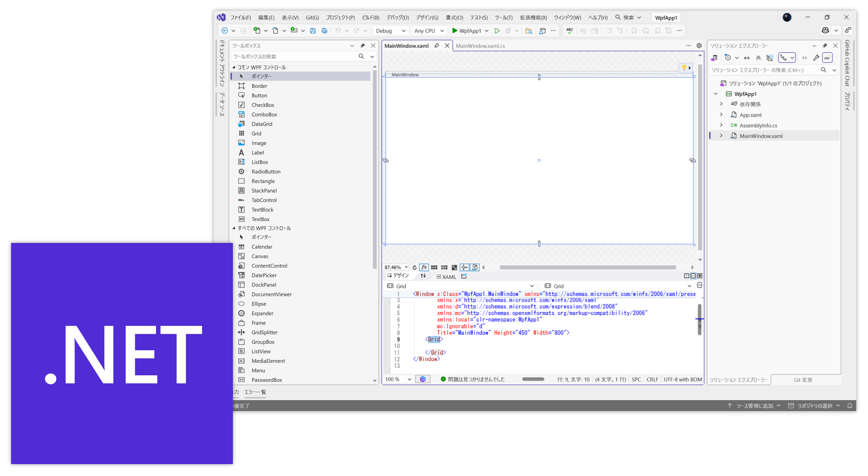Click the XAML editor vertical scrollbar thumb
Screen dimensions: 868x476
(699, 319)
